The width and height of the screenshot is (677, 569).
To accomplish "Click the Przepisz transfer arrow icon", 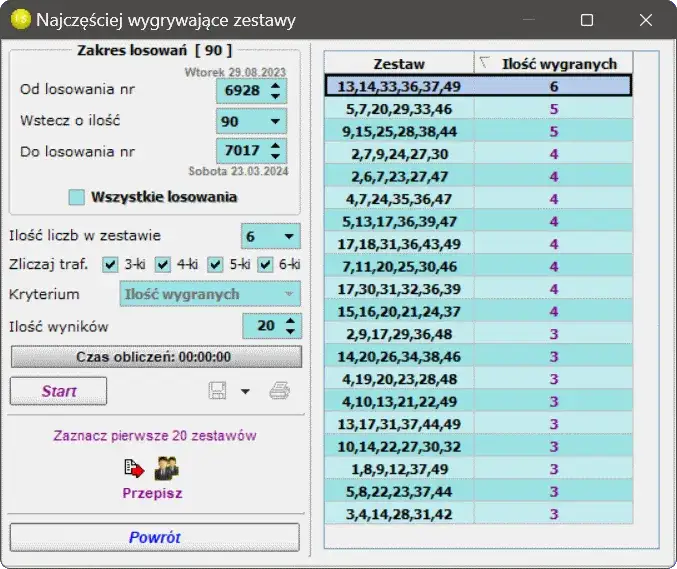I will pyautogui.click(x=134, y=468).
